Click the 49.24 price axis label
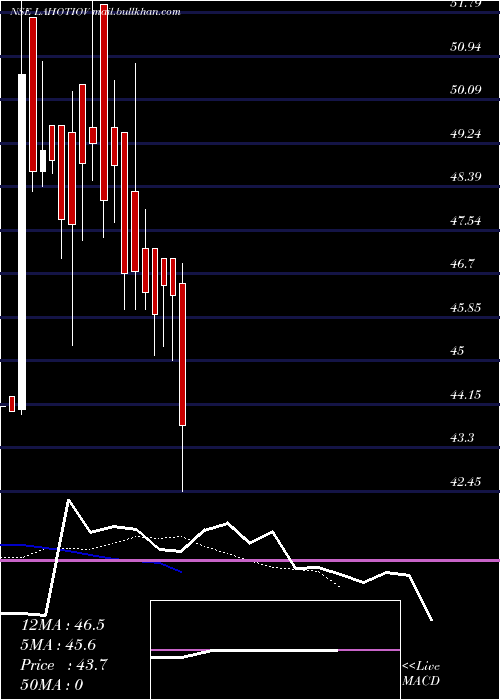Viewport: 500px width, 700px height. pos(466,133)
